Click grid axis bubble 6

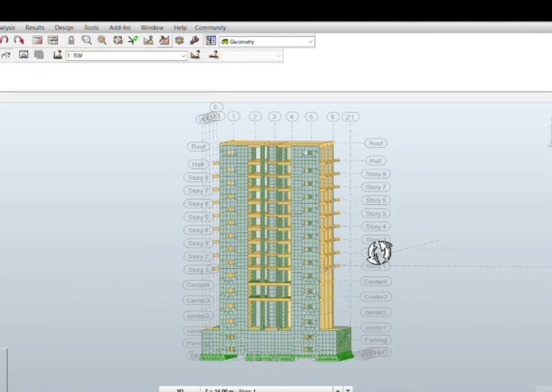(333, 117)
